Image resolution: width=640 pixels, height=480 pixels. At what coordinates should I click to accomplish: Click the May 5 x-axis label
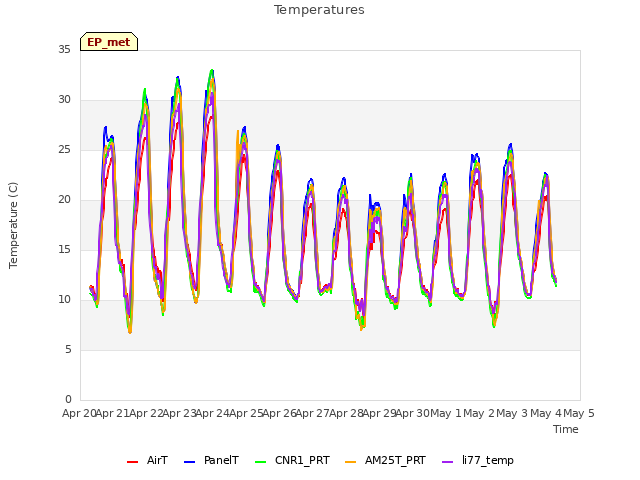(579, 413)
